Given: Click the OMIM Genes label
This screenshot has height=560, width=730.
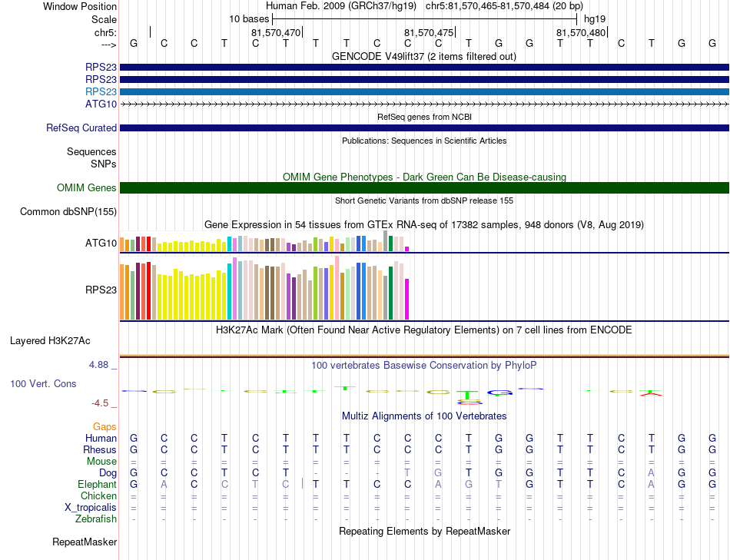Looking at the screenshot, I should [x=86, y=187].
